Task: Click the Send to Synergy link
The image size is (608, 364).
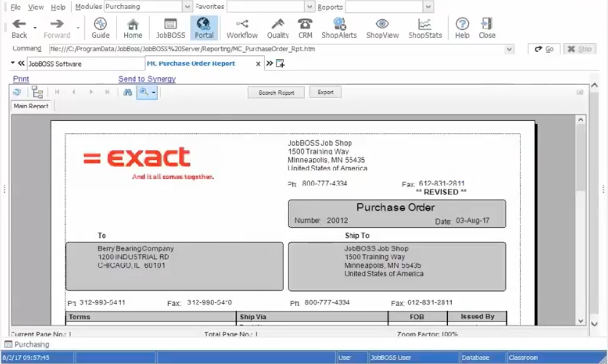Action: click(147, 79)
